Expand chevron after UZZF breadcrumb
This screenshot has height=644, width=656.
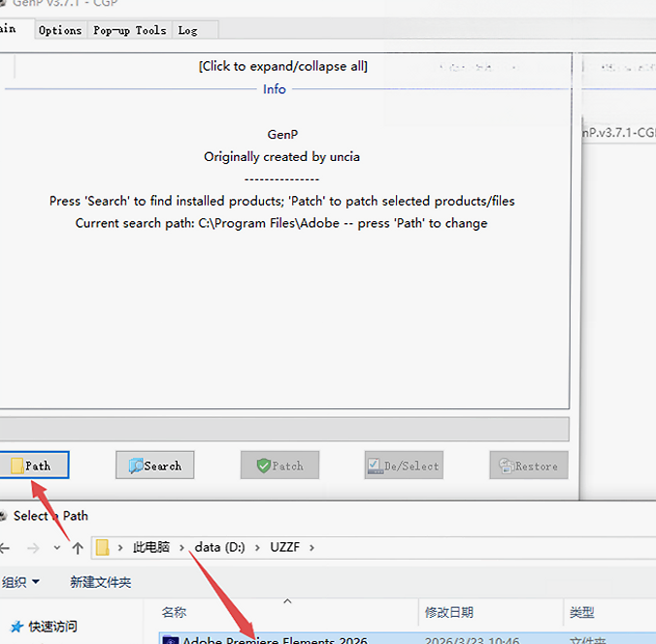tap(312, 547)
